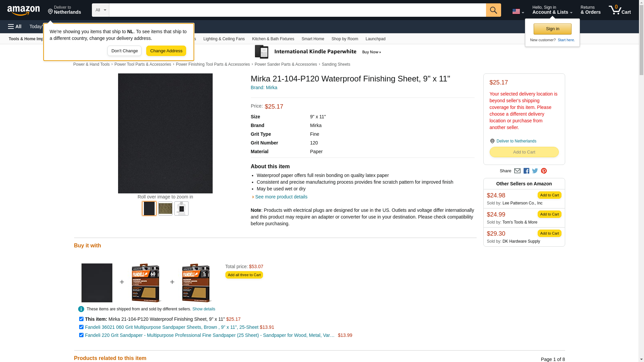The height and width of the screenshot is (362, 644).
Task: Expand Account & Lists dropdown
Action: pyautogui.click(x=552, y=10)
